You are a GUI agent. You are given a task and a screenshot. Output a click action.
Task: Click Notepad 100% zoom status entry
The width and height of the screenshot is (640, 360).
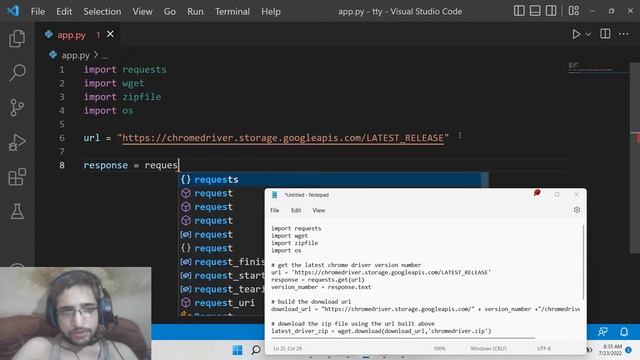[x=440, y=349]
